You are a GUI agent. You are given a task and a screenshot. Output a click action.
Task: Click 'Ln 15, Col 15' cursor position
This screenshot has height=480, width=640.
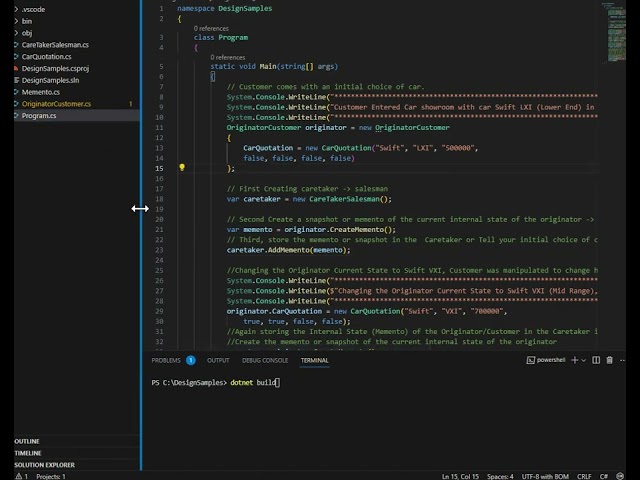460,476
